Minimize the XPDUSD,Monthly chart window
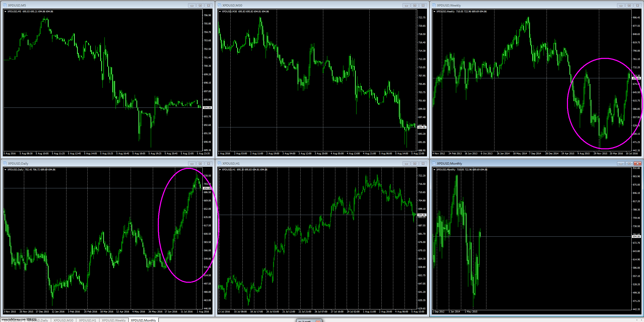This screenshot has width=644, height=322. pos(621,163)
